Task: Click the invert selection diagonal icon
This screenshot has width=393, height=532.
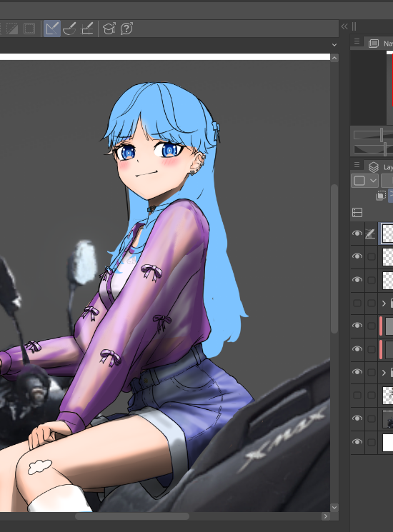Action: pos(12,29)
